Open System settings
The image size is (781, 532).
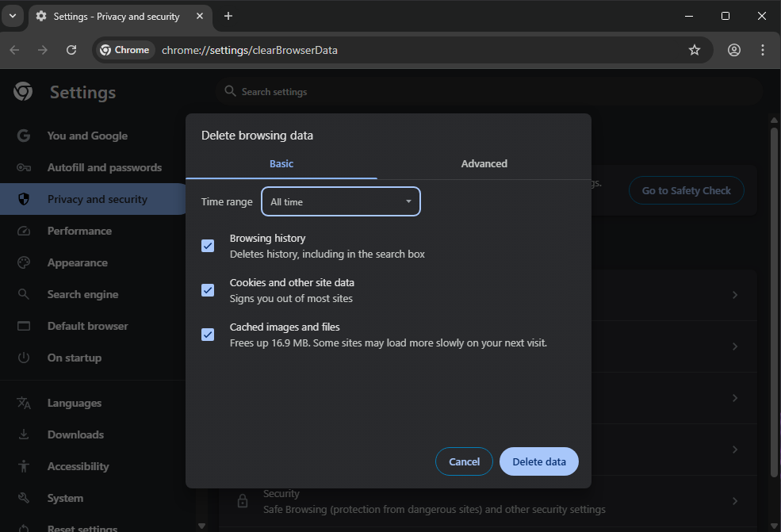tap(65, 498)
